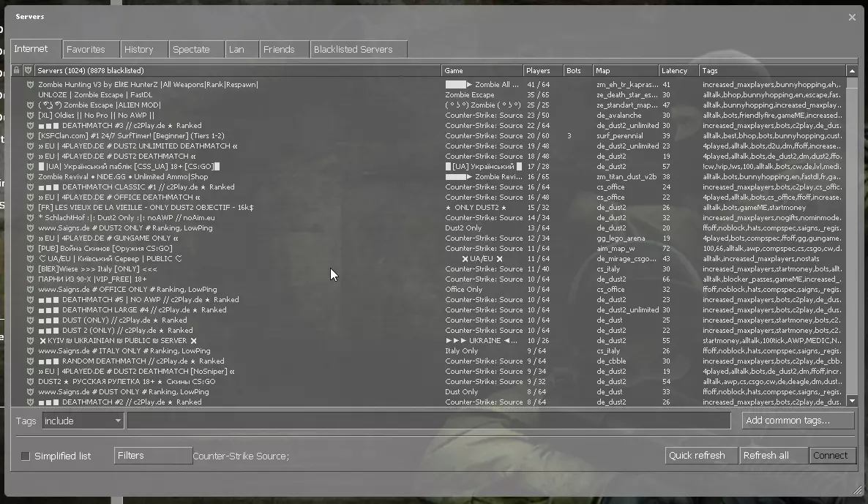Click the window resize grip corner
Screen dimensions: 868x504
(858, 489)
